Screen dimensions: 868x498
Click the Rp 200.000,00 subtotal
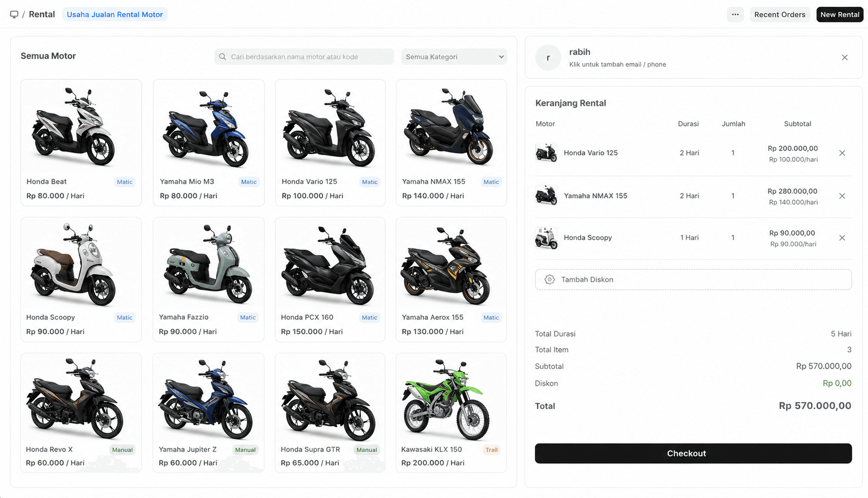(793, 148)
